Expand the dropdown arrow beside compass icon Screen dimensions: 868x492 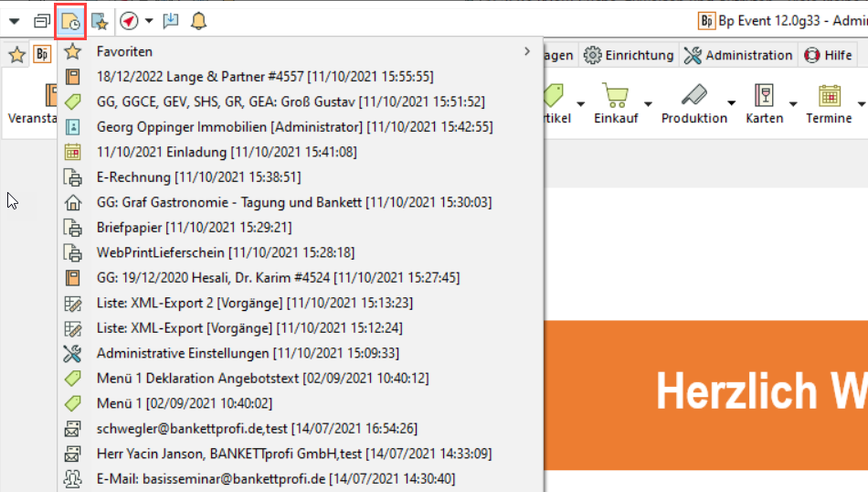[x=149, y=20]
